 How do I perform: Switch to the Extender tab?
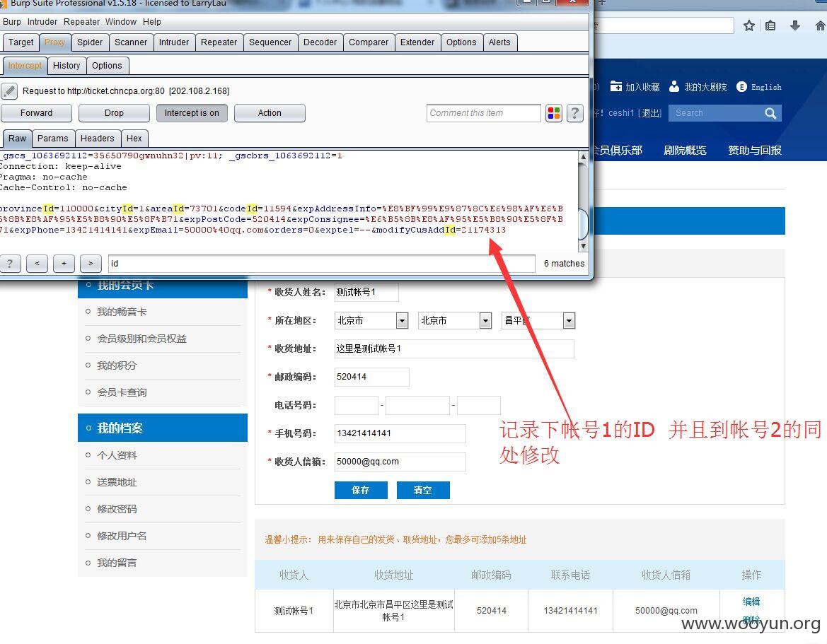coord(417,42)
